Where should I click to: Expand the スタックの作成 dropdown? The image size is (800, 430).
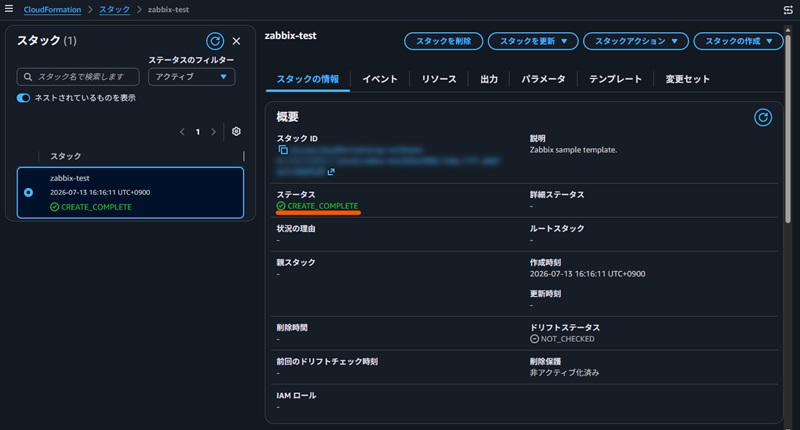[x=738, y=41]
